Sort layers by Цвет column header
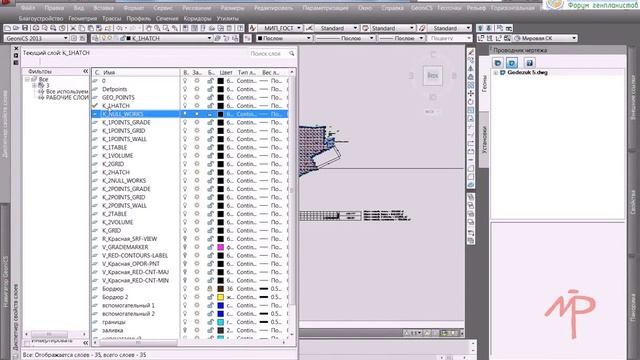This screenshot has height=360, width=640. point(226,72)
